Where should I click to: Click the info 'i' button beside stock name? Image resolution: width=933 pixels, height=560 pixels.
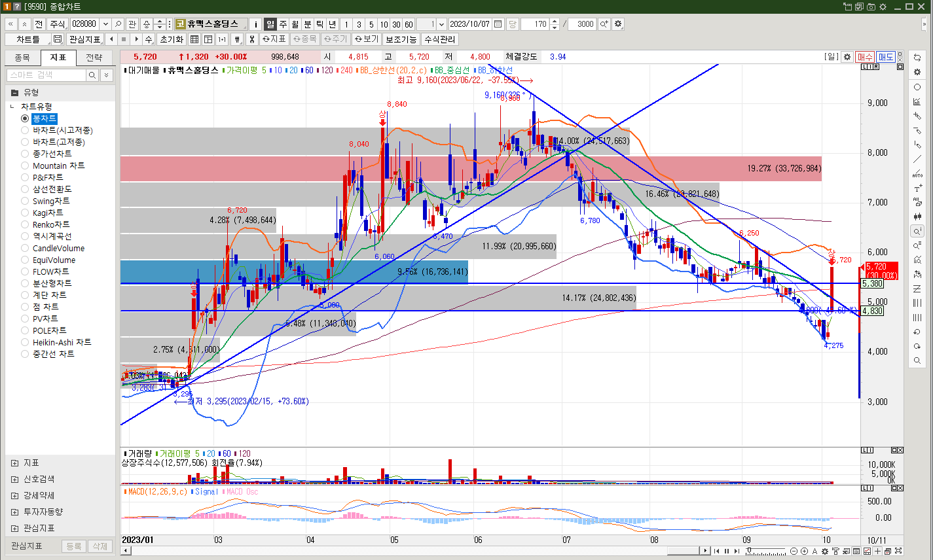point(255,24)
